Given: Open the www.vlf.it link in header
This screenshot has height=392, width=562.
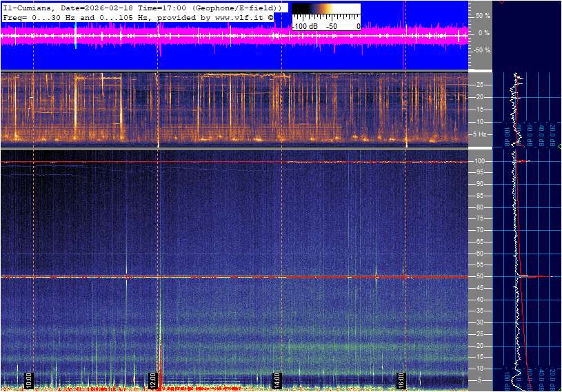Looking at the screenshot, I should click(x=236, y=17).
